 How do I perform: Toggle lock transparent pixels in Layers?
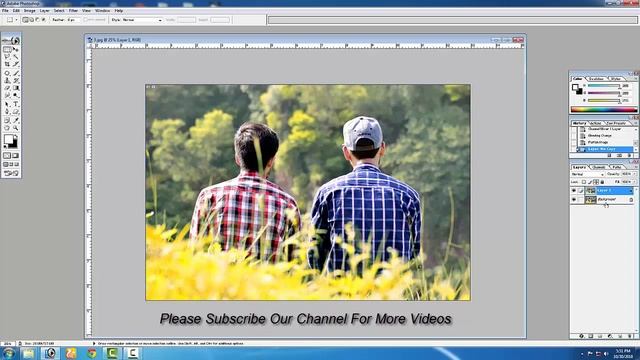pyautogui.click(x=584, y=182)
